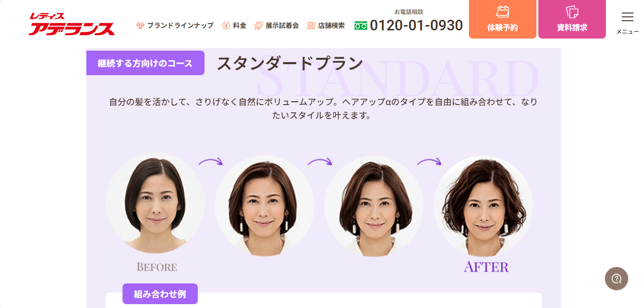Click the orange 体験予約 button

(503, 19)
